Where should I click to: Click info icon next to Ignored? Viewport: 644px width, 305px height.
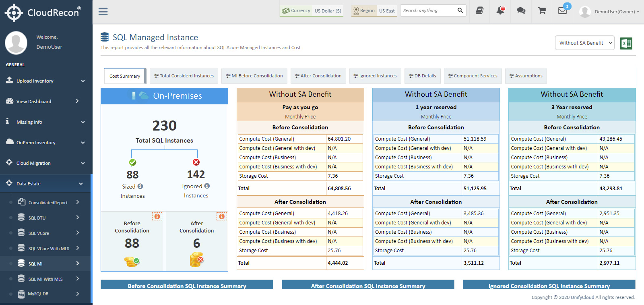[207, 186]
